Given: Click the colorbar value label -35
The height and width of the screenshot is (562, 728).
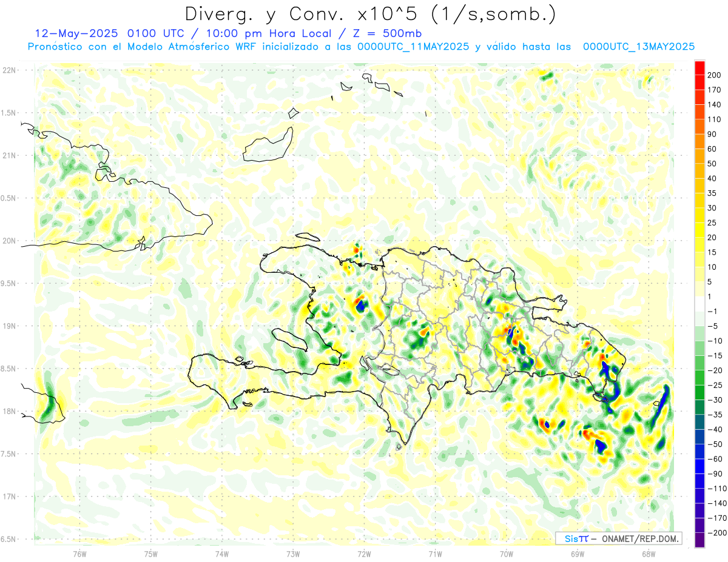Looking at the screenshot, I should click(x=715, y=415).
